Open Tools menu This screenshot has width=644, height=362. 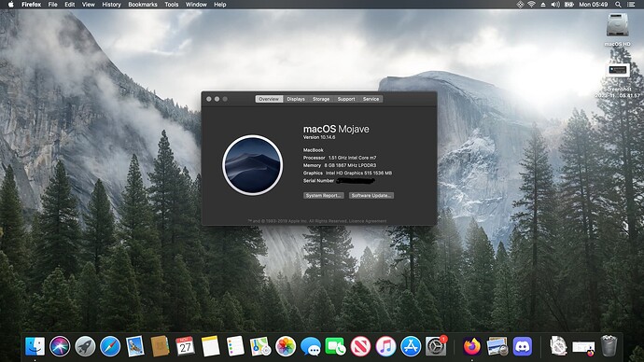click(x=172, y=5)
